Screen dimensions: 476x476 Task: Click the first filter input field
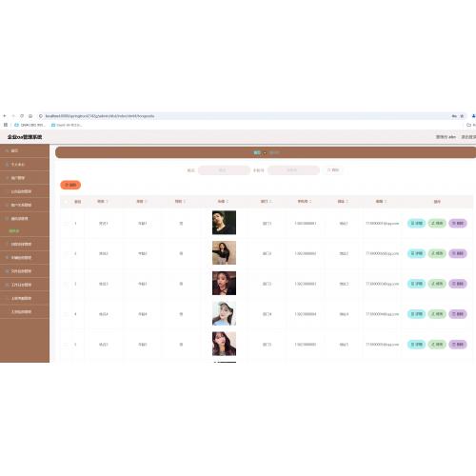pos(224,170)
